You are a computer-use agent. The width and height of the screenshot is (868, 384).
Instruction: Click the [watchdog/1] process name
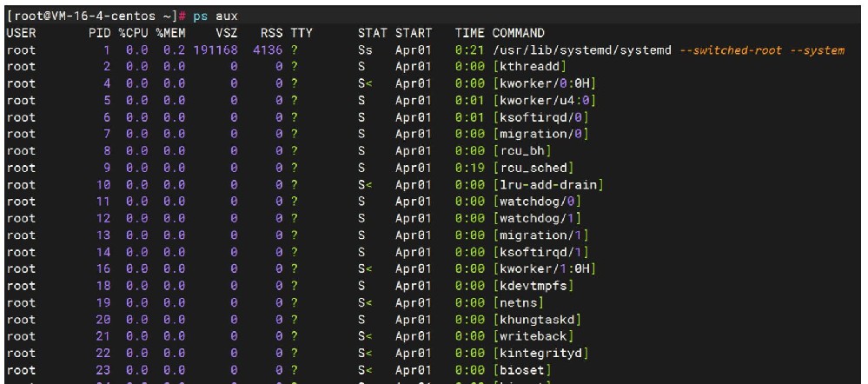pyautogui.click(x=537, y=219)
